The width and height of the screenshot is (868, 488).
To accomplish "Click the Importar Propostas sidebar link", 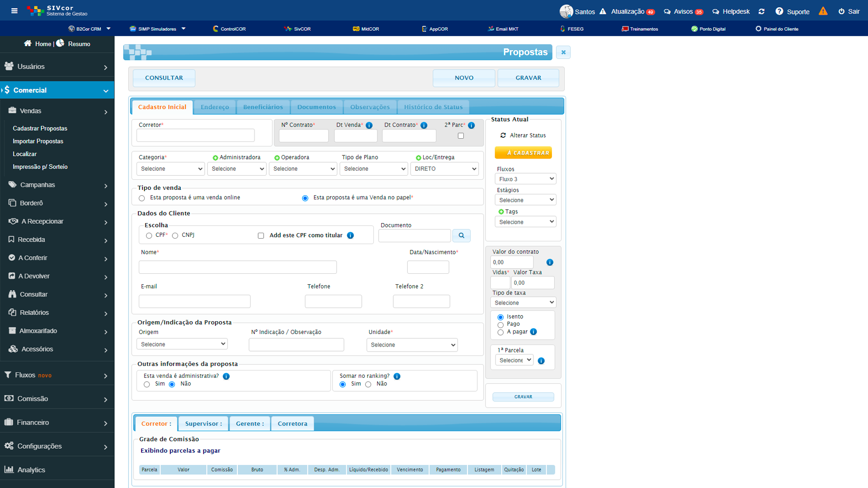I will [x=38, y=141].
